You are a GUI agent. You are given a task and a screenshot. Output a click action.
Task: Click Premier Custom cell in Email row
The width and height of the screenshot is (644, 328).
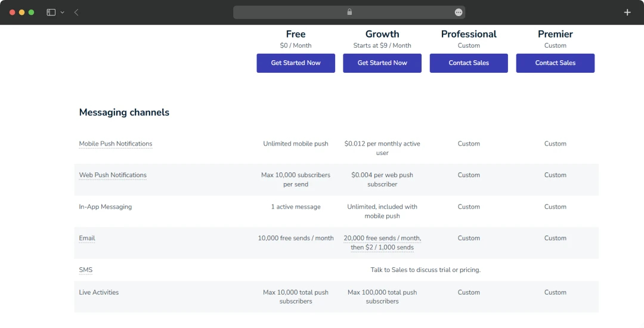point(555,238)
